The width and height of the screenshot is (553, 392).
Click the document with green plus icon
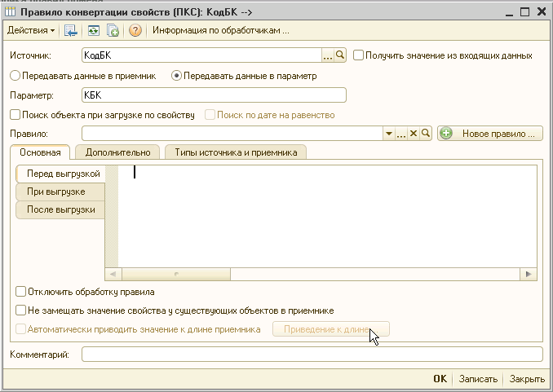pyautogui.click(x=113, y=30)
